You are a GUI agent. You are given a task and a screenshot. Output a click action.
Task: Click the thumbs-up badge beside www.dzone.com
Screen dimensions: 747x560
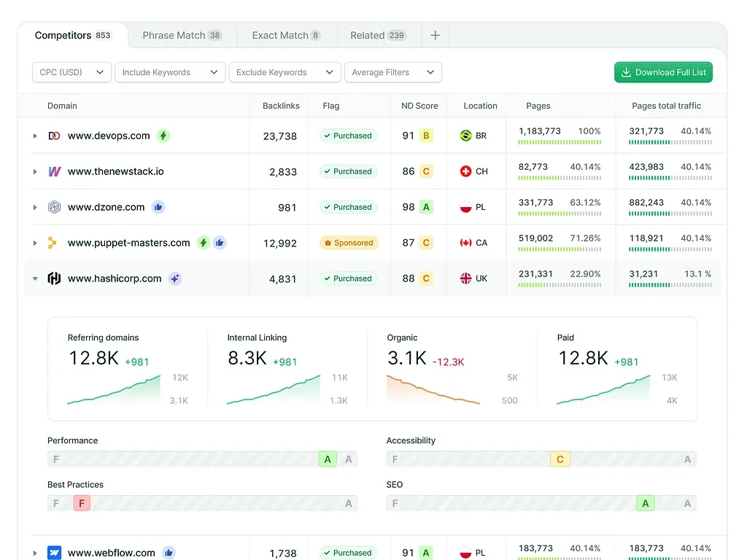point(158,207)
